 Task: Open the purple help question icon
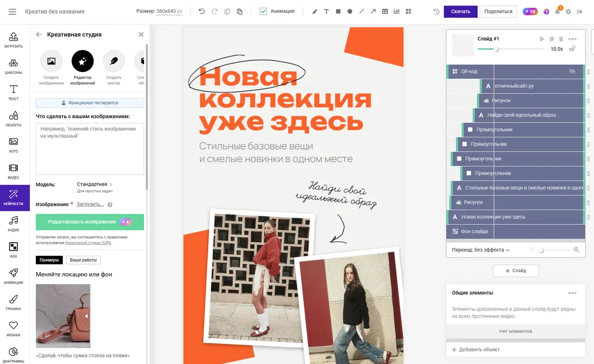546,12
